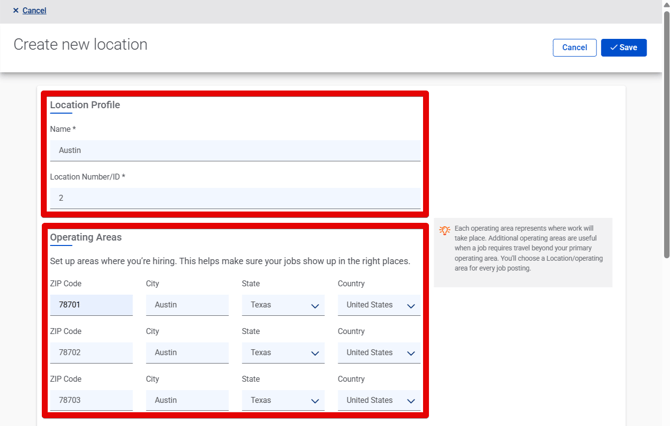Image resolution: width=670 pixels, height=426 pixels.
Task: Click the ZIP Code field 78703
Action: point(91,400)
